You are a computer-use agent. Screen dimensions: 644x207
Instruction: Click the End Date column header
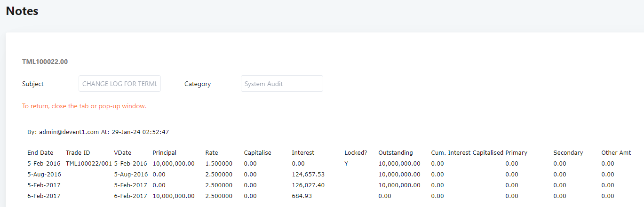click(40, 153)
